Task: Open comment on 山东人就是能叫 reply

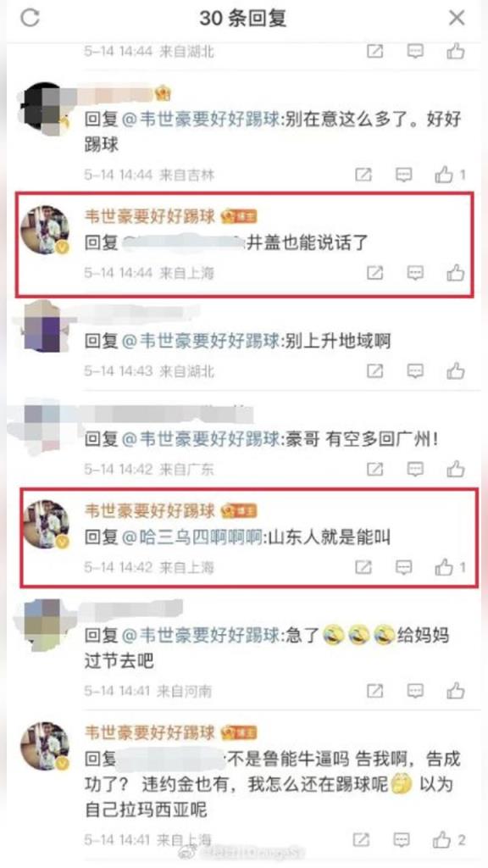Action: click(403, 567)
